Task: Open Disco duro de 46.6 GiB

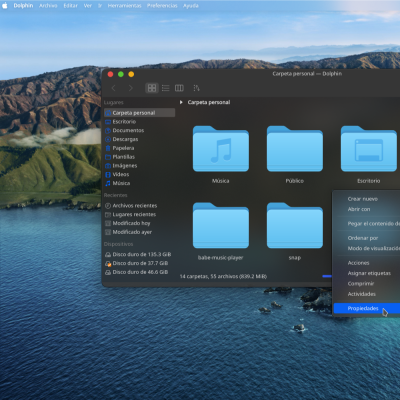Action: coord(140,272)
